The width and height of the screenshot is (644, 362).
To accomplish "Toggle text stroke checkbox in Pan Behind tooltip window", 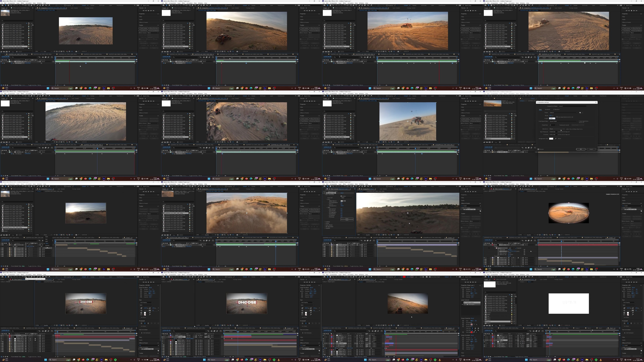I will [x=141, y=315].
